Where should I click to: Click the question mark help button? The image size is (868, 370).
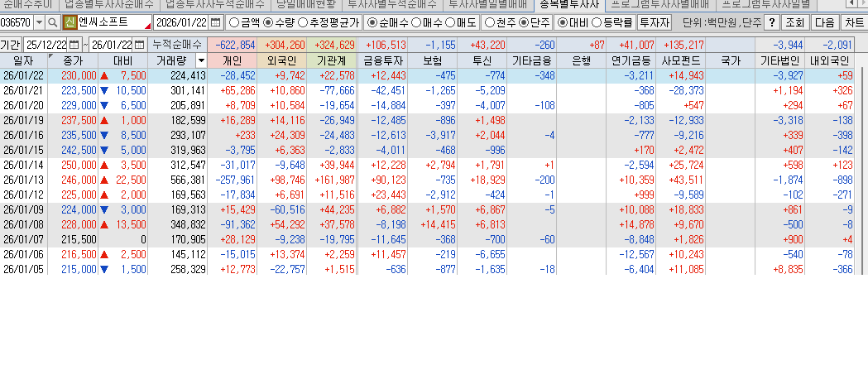(771, 22)
